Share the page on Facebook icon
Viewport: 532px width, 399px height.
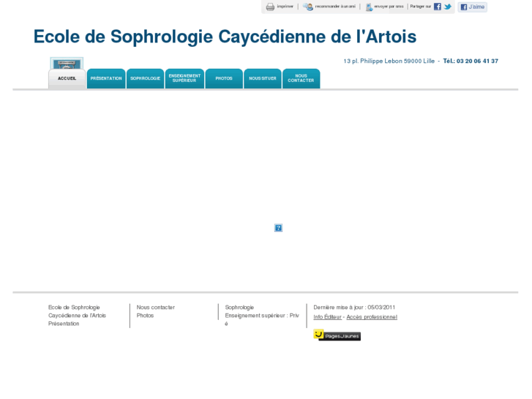click(438, 7)
